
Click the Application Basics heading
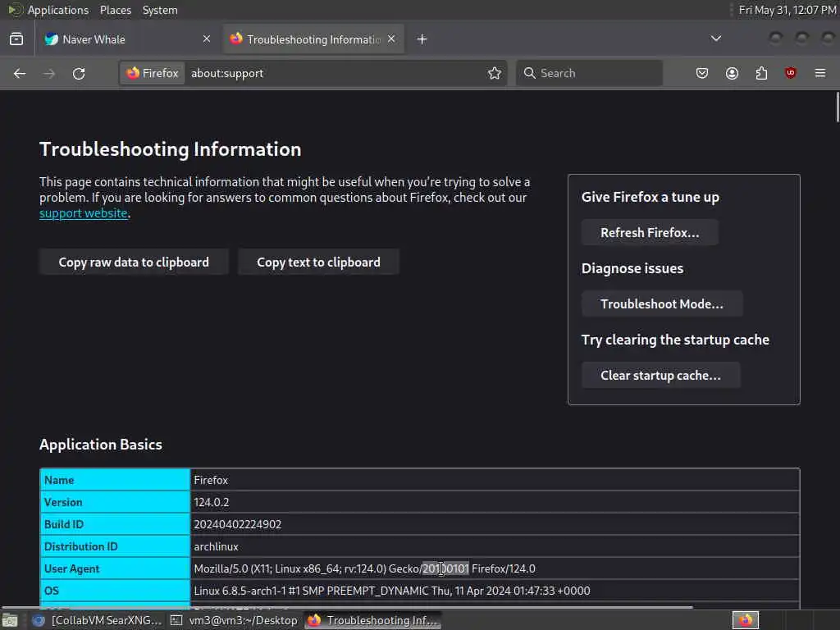101,445
